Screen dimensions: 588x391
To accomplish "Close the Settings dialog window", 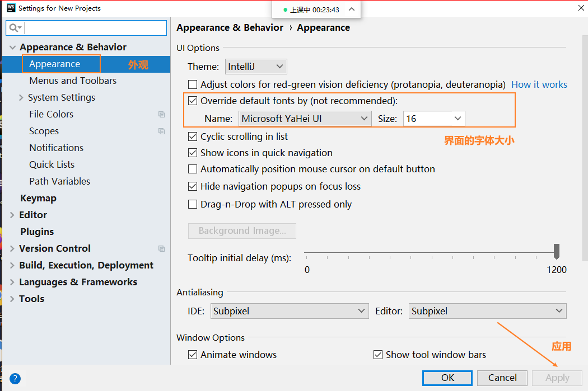I will coord(581,8).
